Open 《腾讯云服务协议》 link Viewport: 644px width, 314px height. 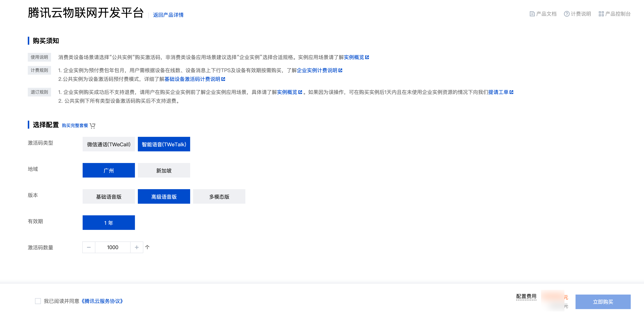pos(102,301)
